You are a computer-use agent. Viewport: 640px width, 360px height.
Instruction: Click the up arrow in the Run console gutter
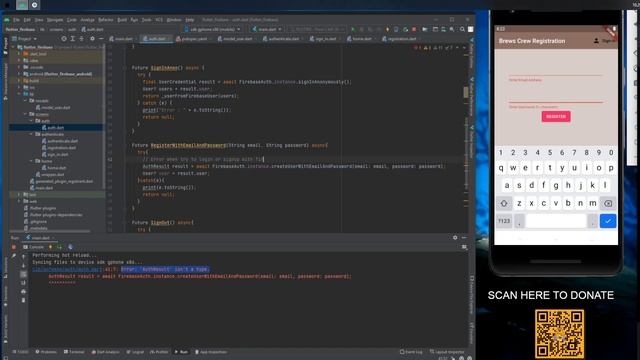click(23, 257)
